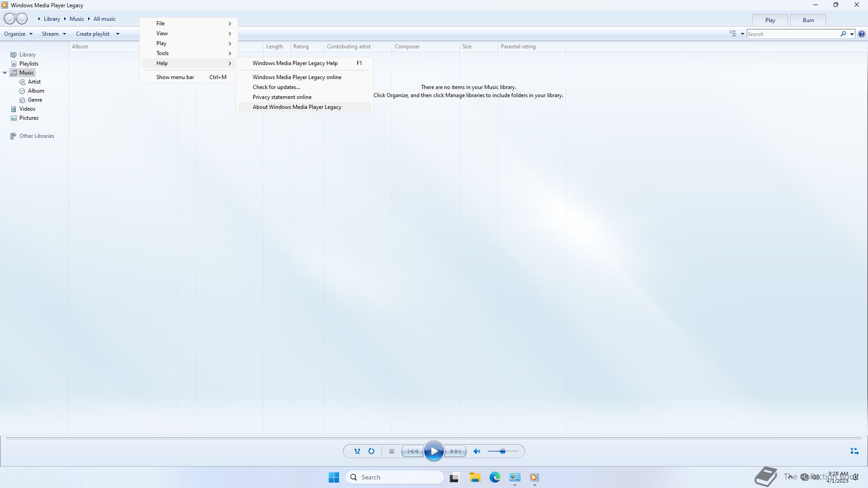The height and width of the screenshot is (488, 868).
Task: Click the All music breadcrumb
Action: click(104, 19)
